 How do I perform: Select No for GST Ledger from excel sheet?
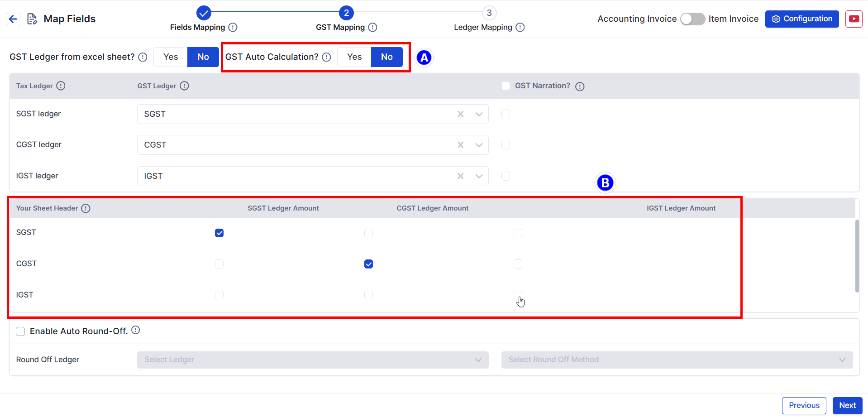click(203, 57)
